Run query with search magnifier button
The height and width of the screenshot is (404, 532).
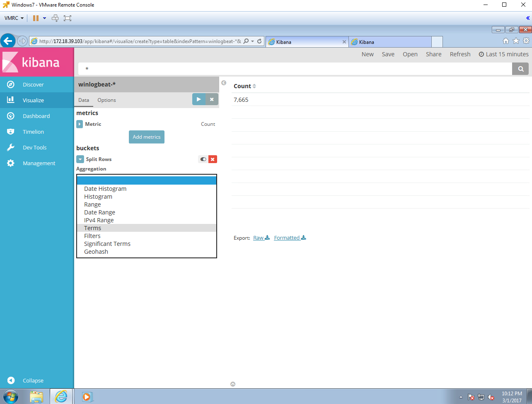click(x=520, y=69)
